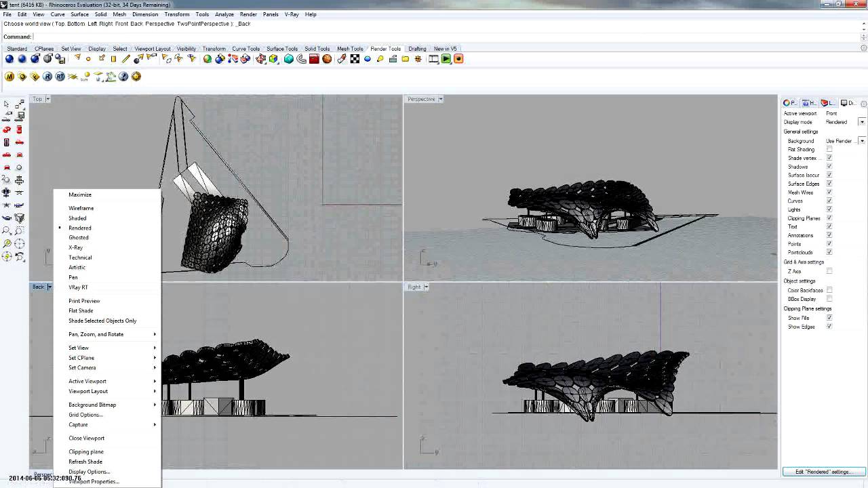Open the Background 'Use Render' dropdown

[862, 141]
